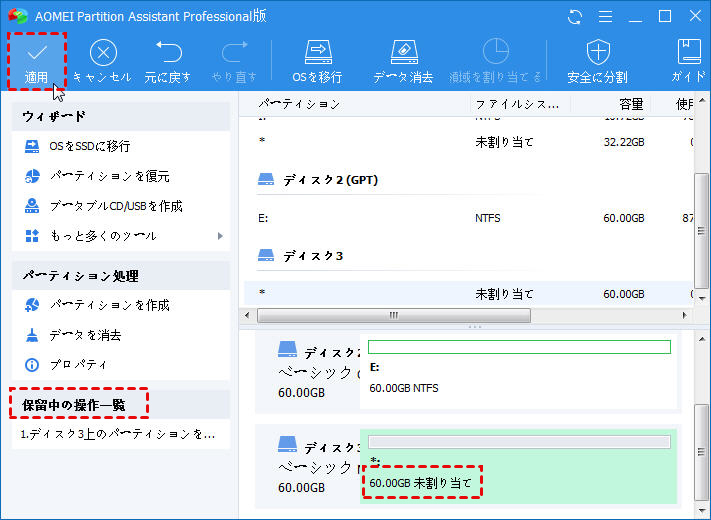Screen dimensions: 711x520
Task: Open the データ消去 (Wipe Data) tool
Action: pos(403,62)
